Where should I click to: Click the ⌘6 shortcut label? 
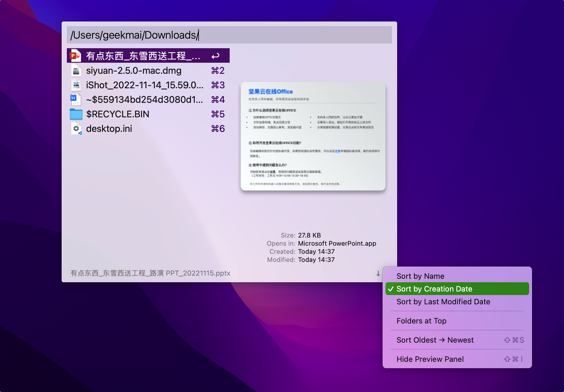click(x=218, y=129)
